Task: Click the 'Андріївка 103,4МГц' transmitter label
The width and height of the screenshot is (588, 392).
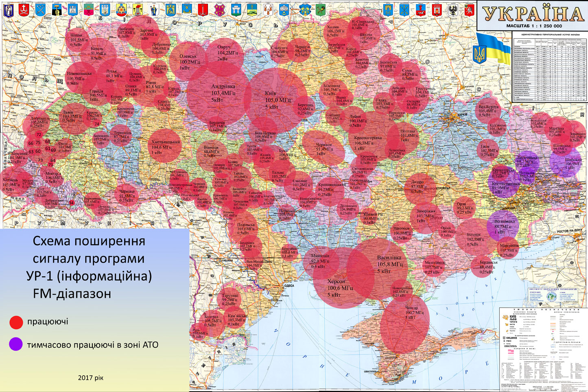Action: point(223,93)
